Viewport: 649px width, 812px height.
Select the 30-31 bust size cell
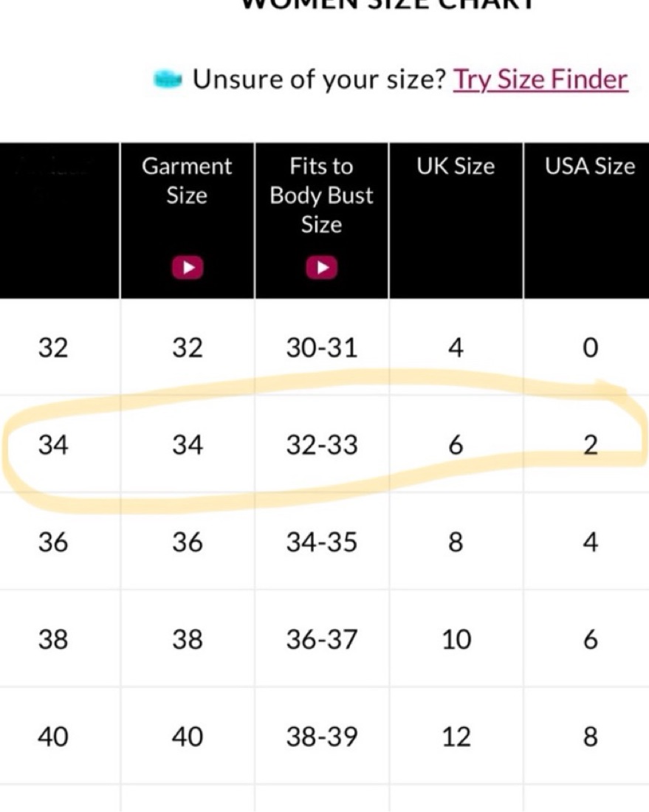pos(322,347)
